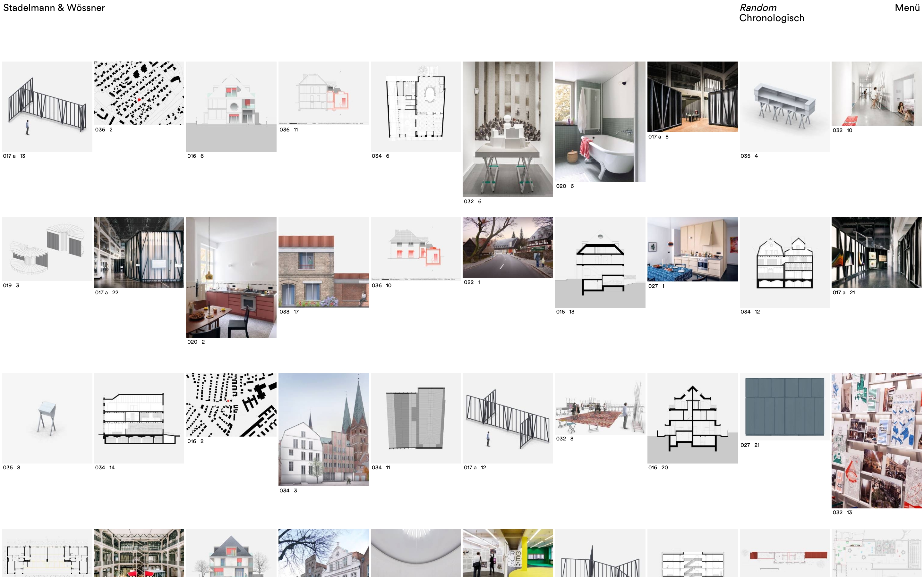Open the bathtub photo labeled 020 6
924x577 pixels.
point(600,121)
